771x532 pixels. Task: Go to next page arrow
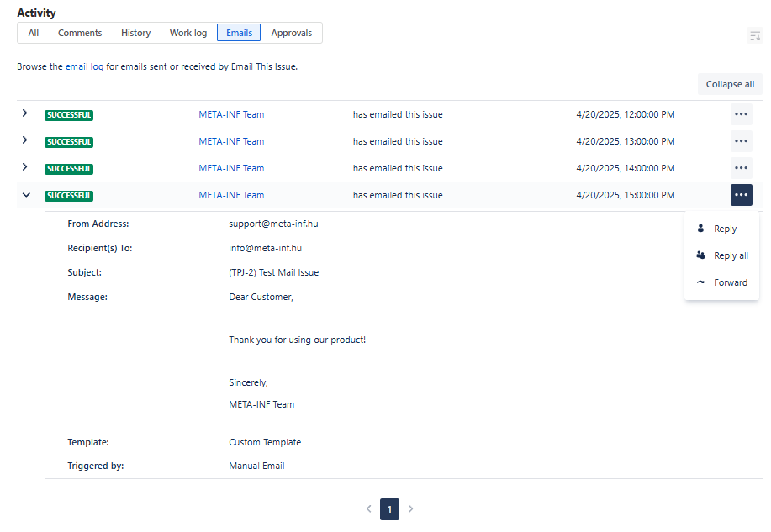[x=410, y=508]
